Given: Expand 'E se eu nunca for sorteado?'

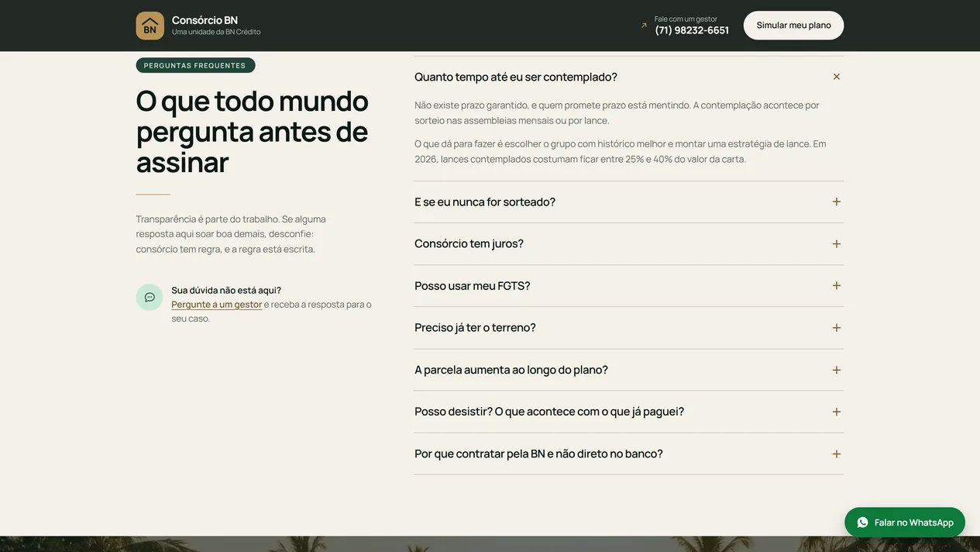Looking at the screenshot, I should coord(628,202).
